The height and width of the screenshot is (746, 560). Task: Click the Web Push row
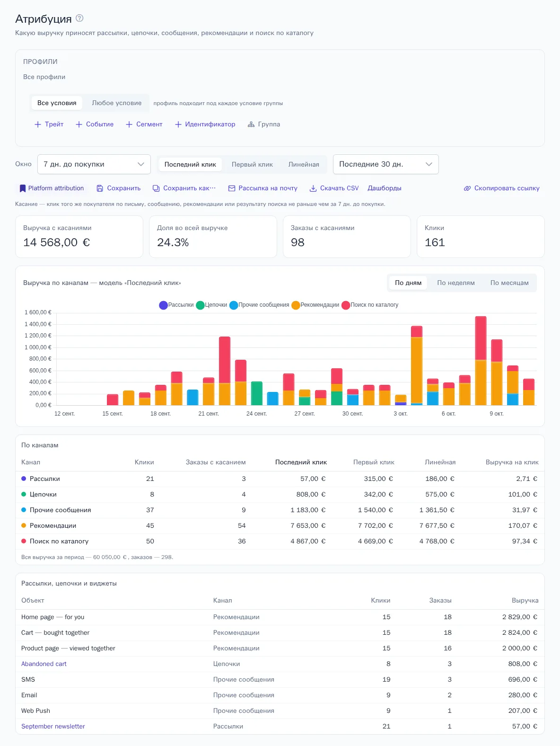[280, 711]
